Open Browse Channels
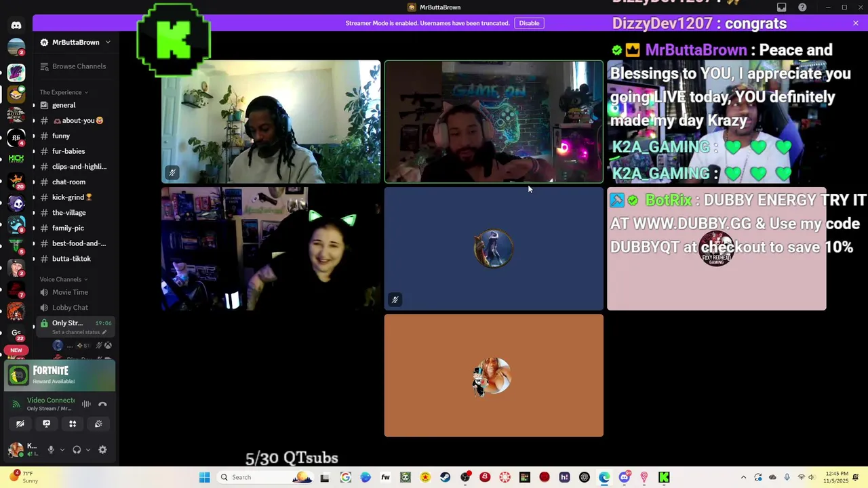868x488 pixels. coord(73,66)
